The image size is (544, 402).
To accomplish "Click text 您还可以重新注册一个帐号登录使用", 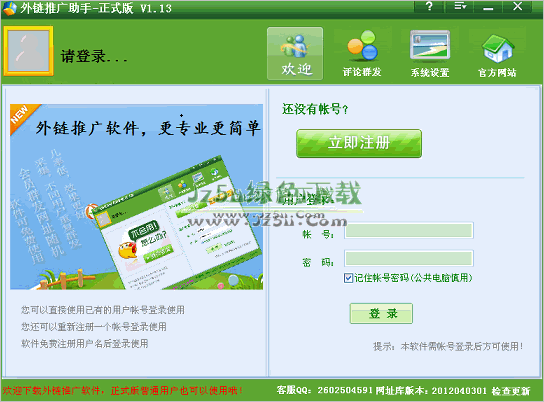I will click(x=94, y=327).
